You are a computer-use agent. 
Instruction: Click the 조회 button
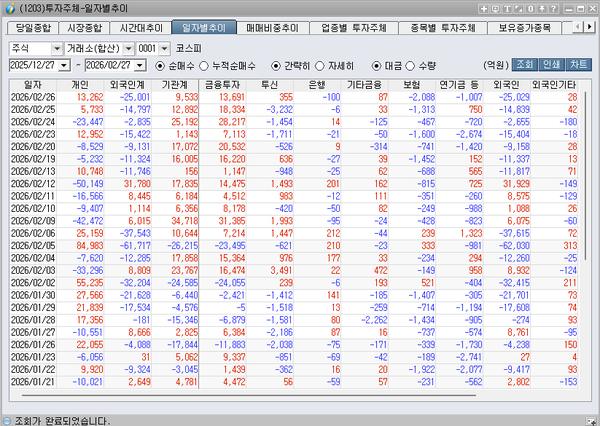point(525,65)
